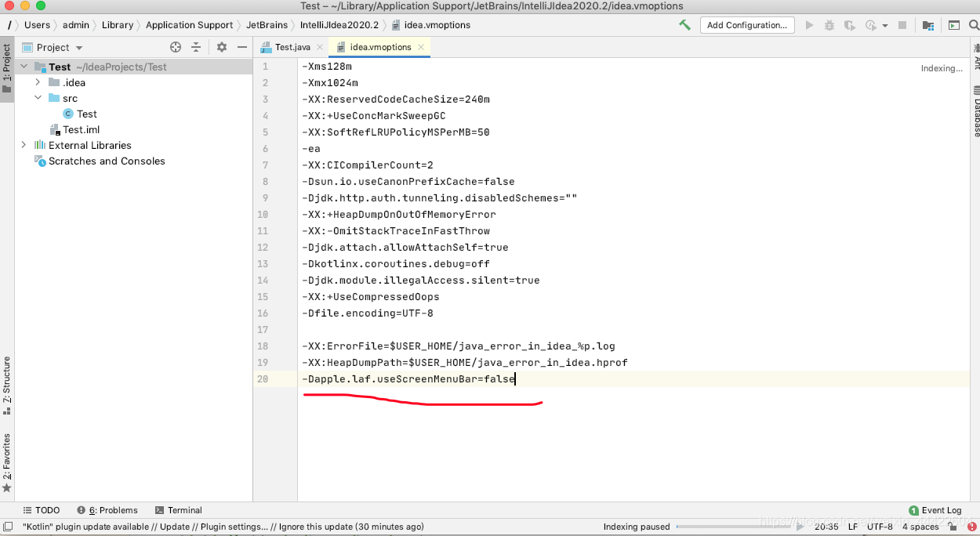
Task: Click the Run with Coverage icon
Action: click(x=850, y=25)
